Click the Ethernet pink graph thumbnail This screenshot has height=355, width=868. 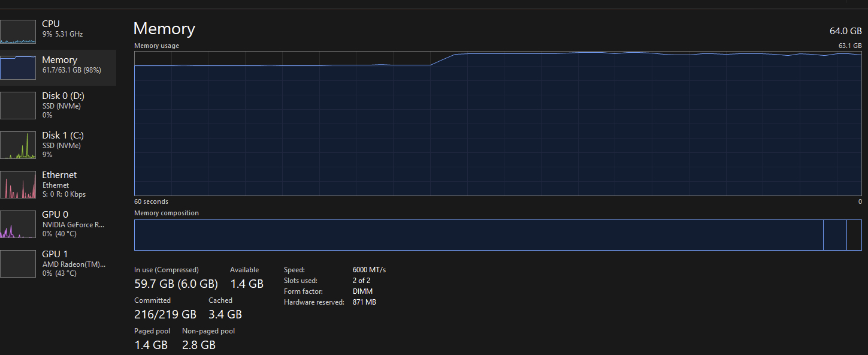point(18,185)
